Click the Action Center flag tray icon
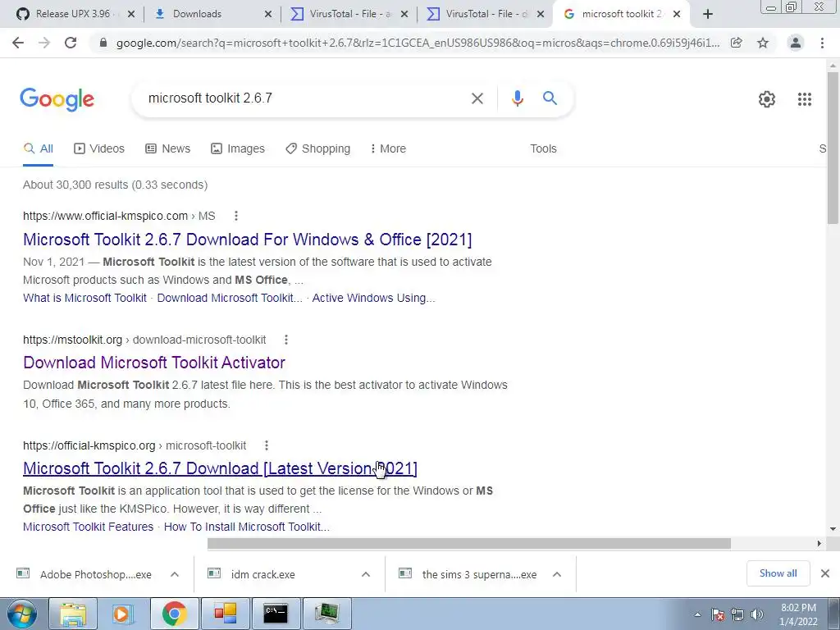840x630 pixels. tap(717, 614)
